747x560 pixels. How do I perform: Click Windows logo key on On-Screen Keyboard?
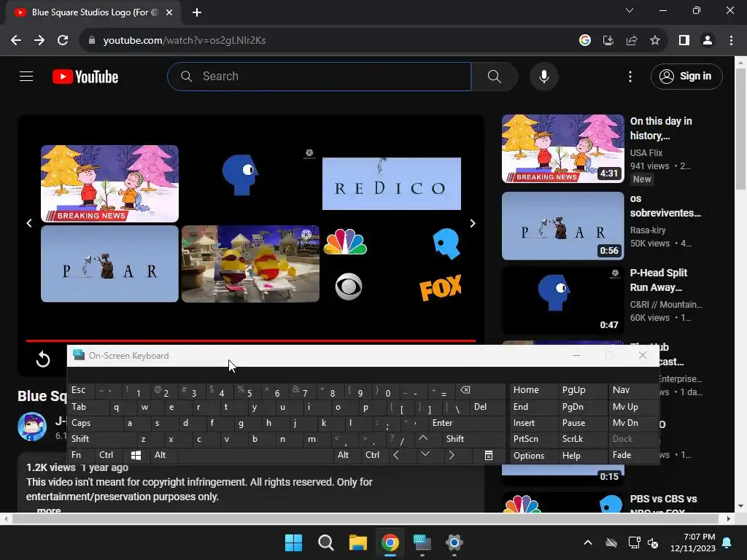click(136, 455)
